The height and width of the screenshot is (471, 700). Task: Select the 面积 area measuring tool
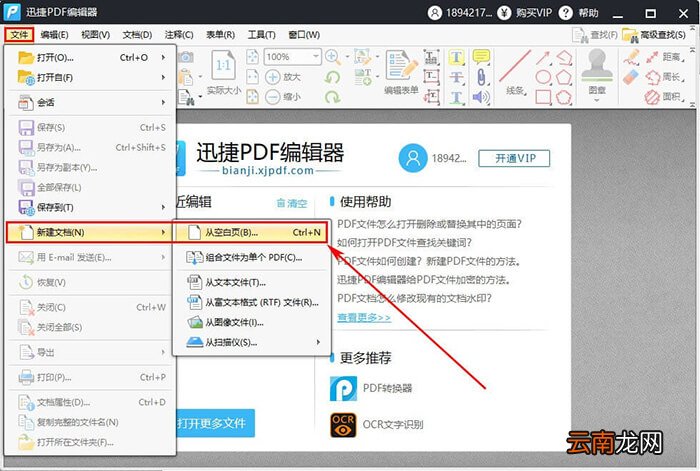[665, 97]
